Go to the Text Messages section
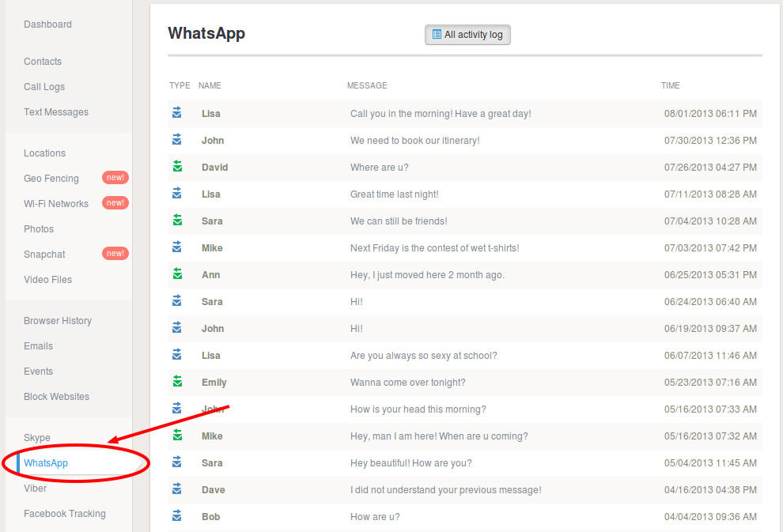Viewport: 783px width, 532px height. click(x=55, y=111)
